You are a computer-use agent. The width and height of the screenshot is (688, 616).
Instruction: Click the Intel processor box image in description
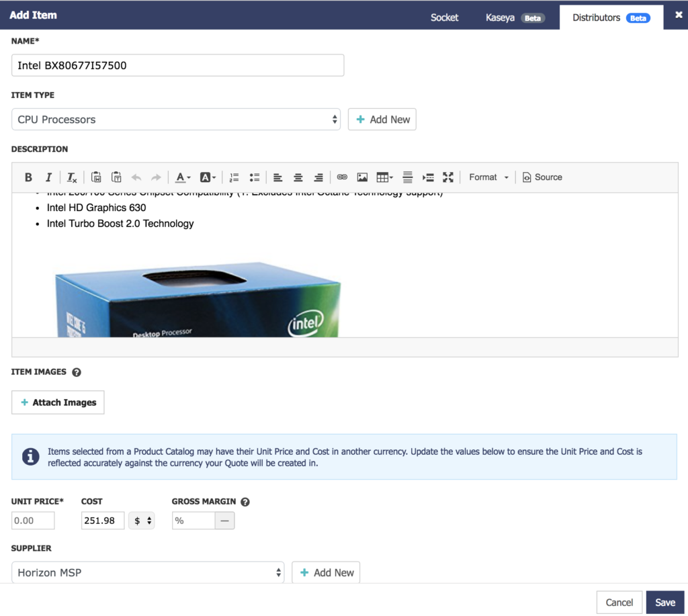coord(198,300)
